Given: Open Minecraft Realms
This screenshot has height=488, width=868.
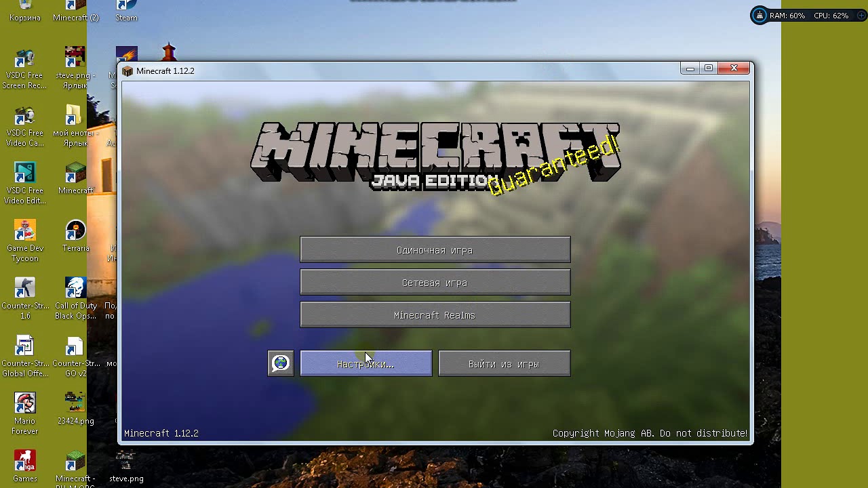Looking at the screenshot, I should pos(435,314).
